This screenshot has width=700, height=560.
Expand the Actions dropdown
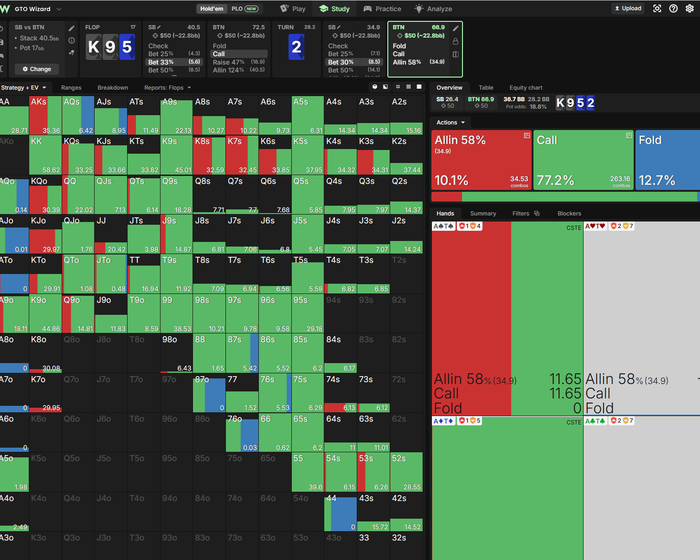tap(450, 122)
